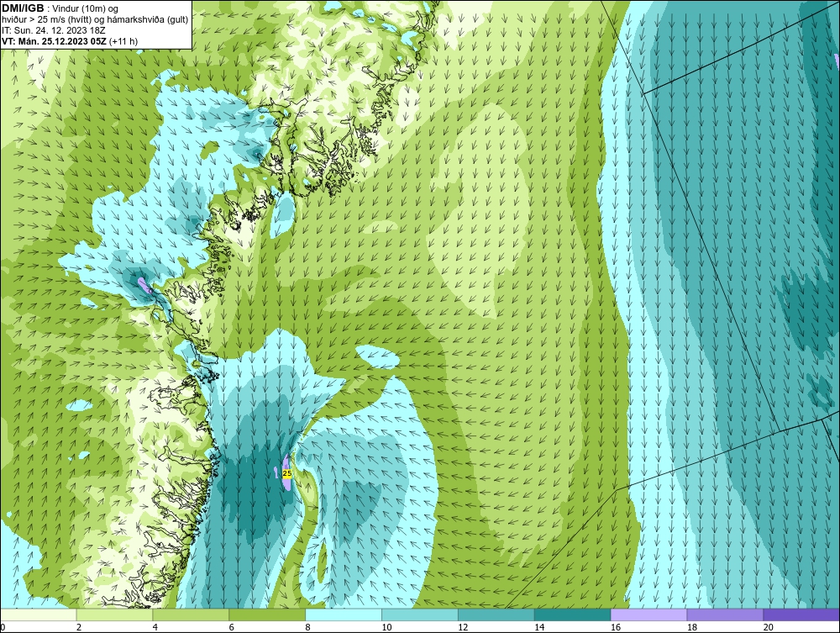Click the legend value 16

click(616, 627)
